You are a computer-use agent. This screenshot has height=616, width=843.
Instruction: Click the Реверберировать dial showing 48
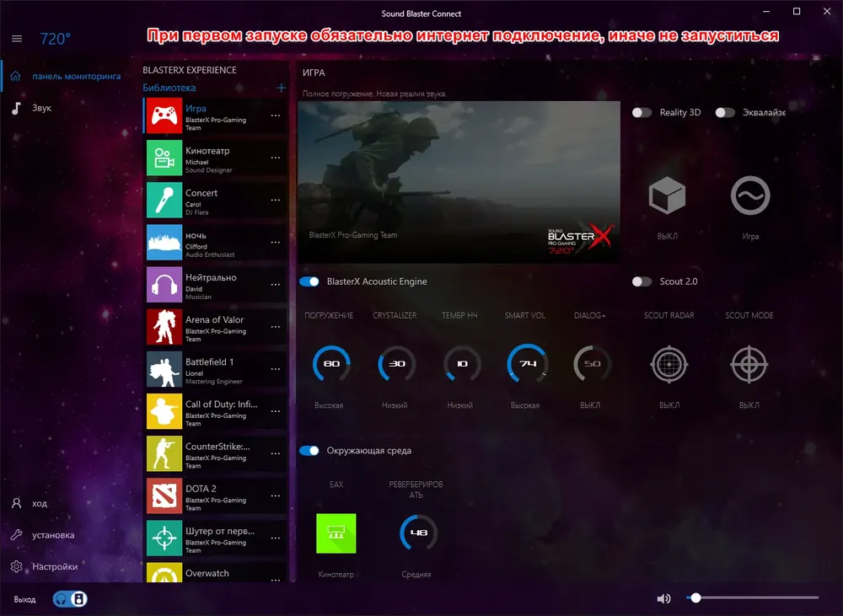click(x=418, y=533)
